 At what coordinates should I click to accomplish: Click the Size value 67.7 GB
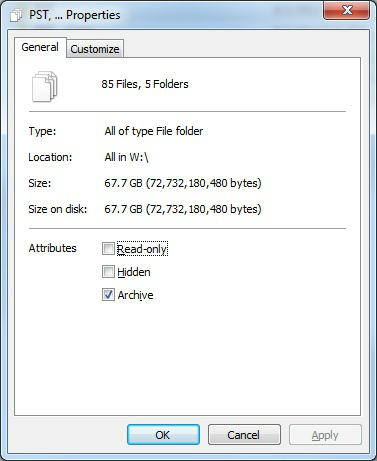pyautogui.click(x=183, y=183)
